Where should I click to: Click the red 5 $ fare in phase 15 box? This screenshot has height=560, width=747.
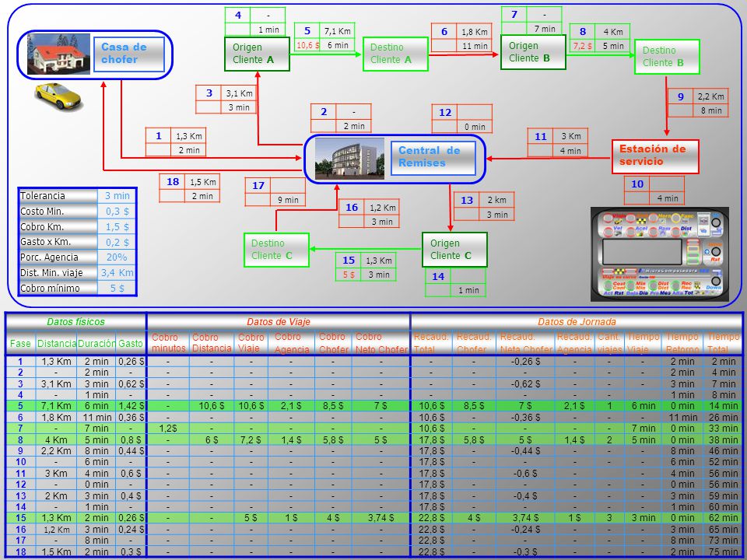(x=349, y=275)
